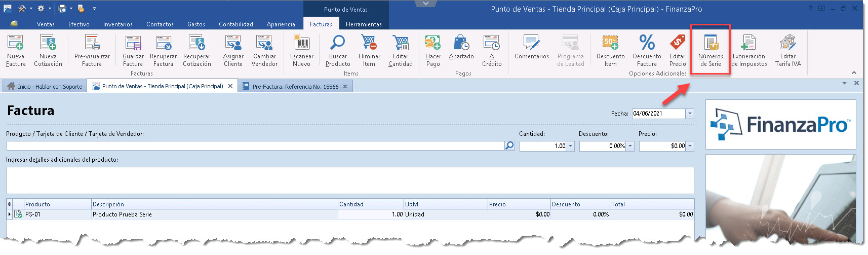Open Contactos ribbon tab
The height and width of the screenshot is (255, 868).
click(160, 24)
